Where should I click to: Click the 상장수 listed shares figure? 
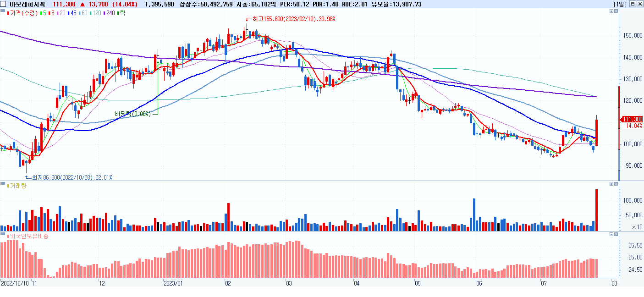coord(207,4)
